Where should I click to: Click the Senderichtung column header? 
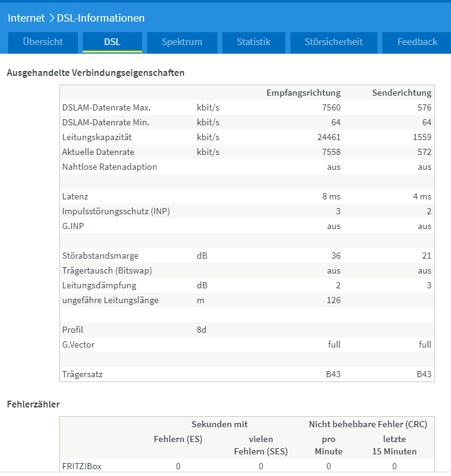[x=402, y=93]
